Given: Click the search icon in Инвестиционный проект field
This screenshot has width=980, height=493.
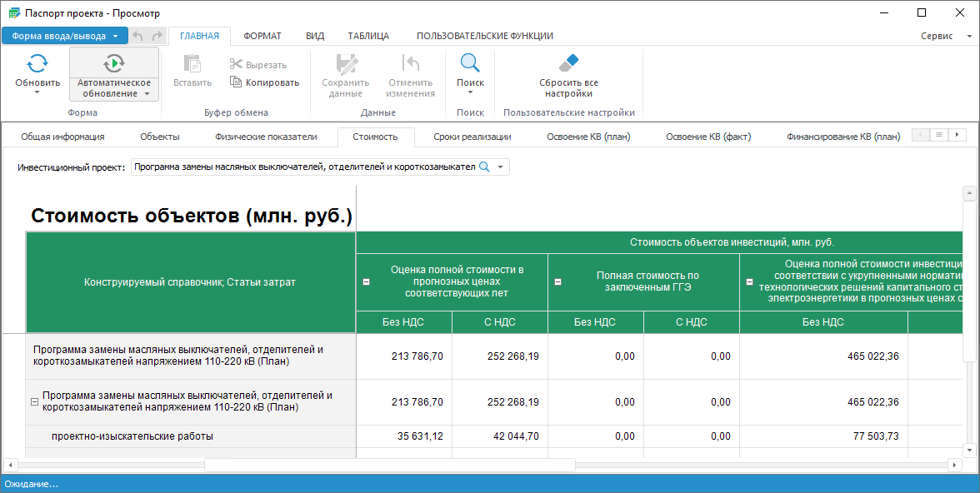Looking at the screenshot, I should point(483,167).
